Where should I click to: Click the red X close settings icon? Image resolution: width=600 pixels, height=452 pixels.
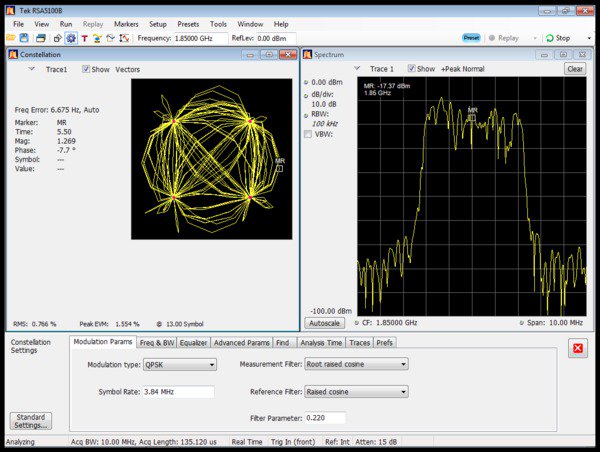click(x=577, y=349)
